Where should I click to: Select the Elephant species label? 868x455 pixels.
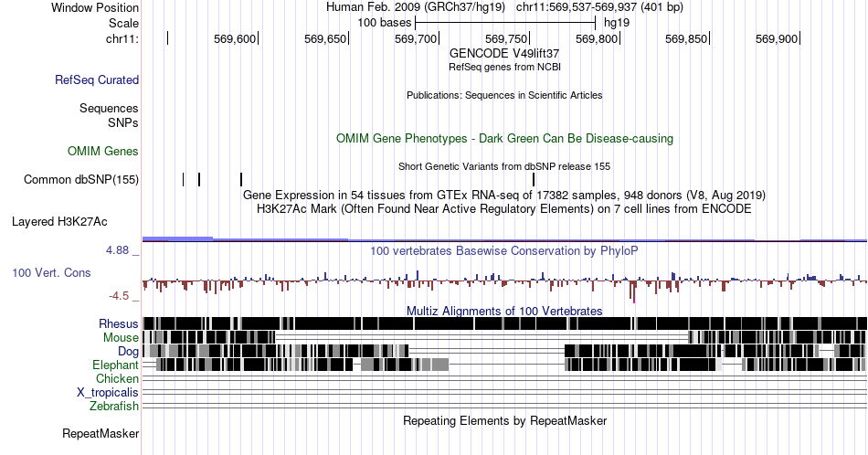[116, 365]
